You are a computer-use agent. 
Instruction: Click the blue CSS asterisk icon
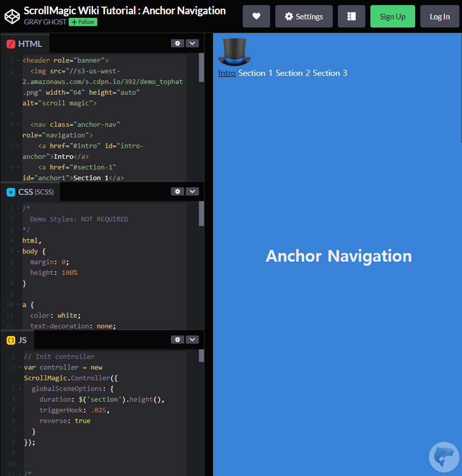click(11, 192)
